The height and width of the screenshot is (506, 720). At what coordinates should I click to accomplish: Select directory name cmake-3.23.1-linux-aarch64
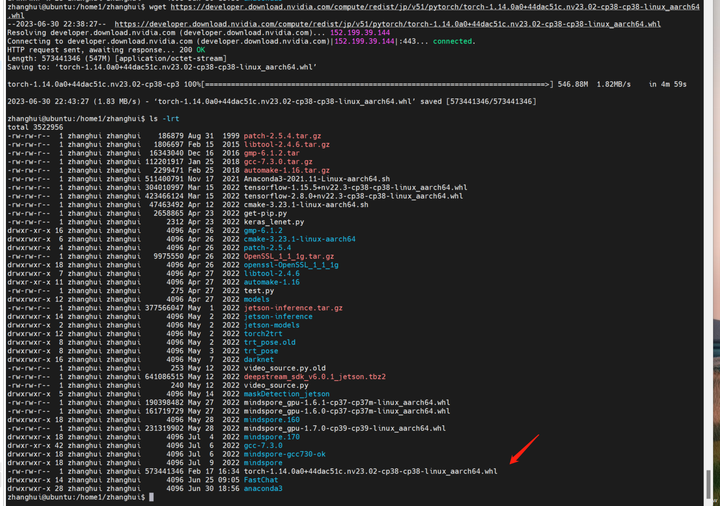point(299,239)
